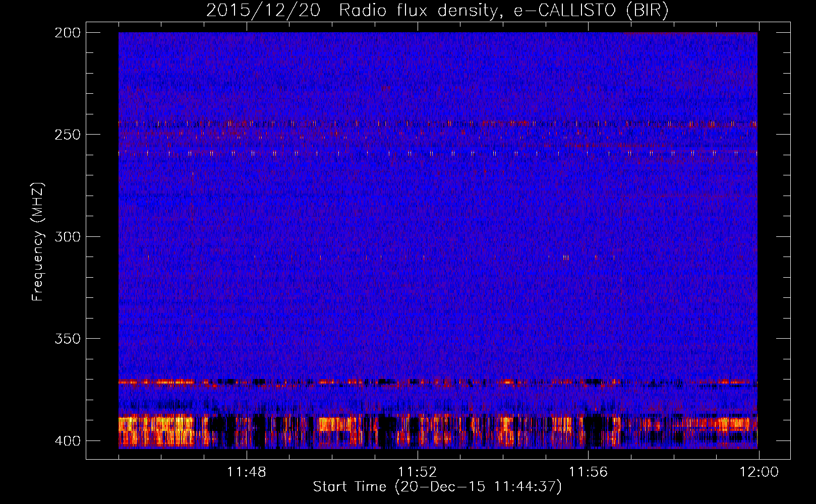Click the red interference line near 370 MHz
Image resolution: width=816 pixels, height=504 pixels.
[438, 383]
